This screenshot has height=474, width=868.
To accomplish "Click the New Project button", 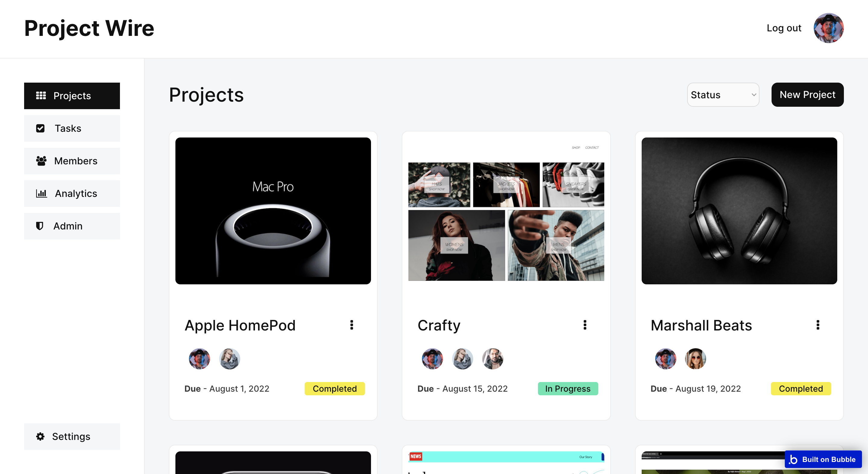I will pos(807,95).
